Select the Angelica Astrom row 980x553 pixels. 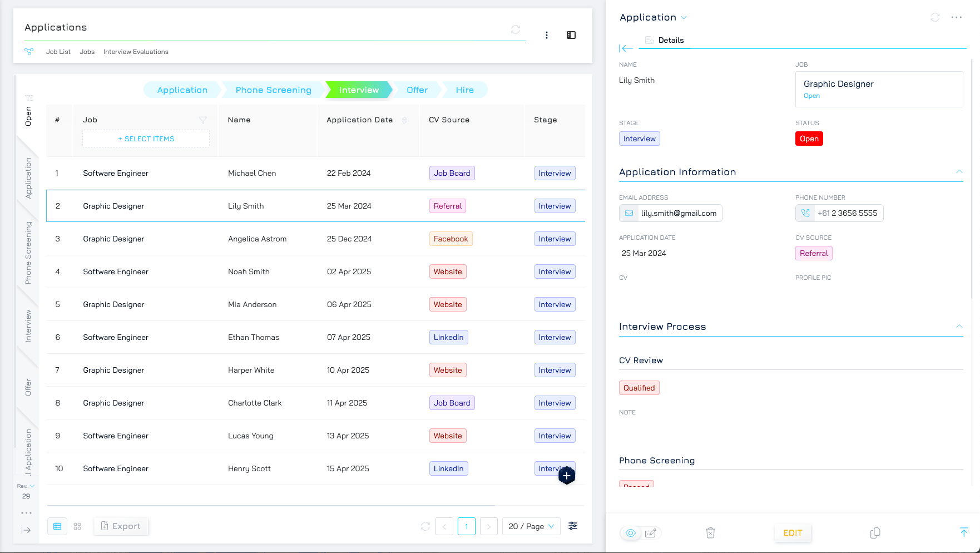315,239
